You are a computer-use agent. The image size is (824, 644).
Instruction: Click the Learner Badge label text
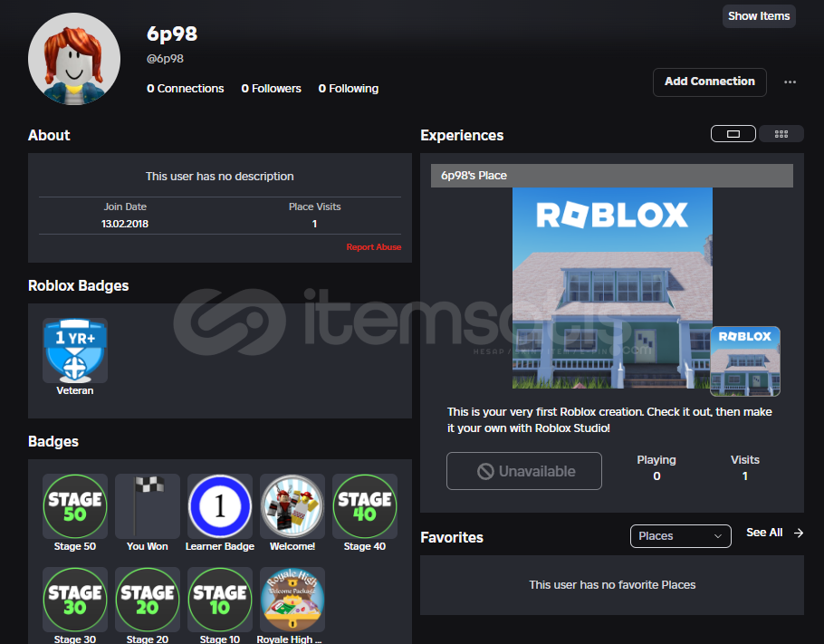pyautogui.click(x=220, y=546)
